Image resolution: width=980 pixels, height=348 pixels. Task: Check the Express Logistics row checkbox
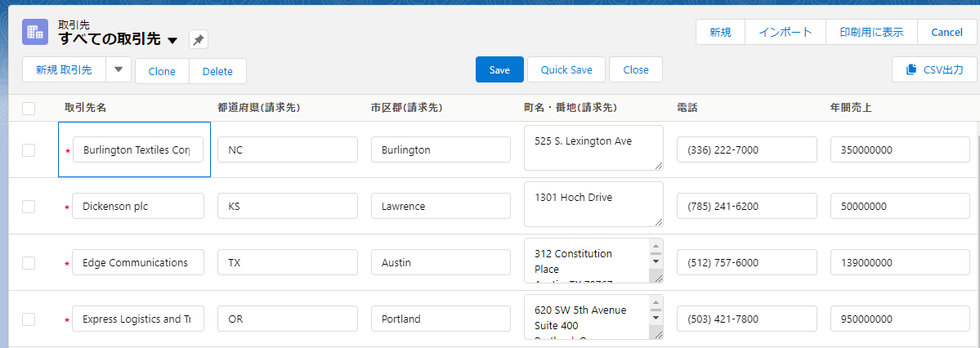coord(29,319)
